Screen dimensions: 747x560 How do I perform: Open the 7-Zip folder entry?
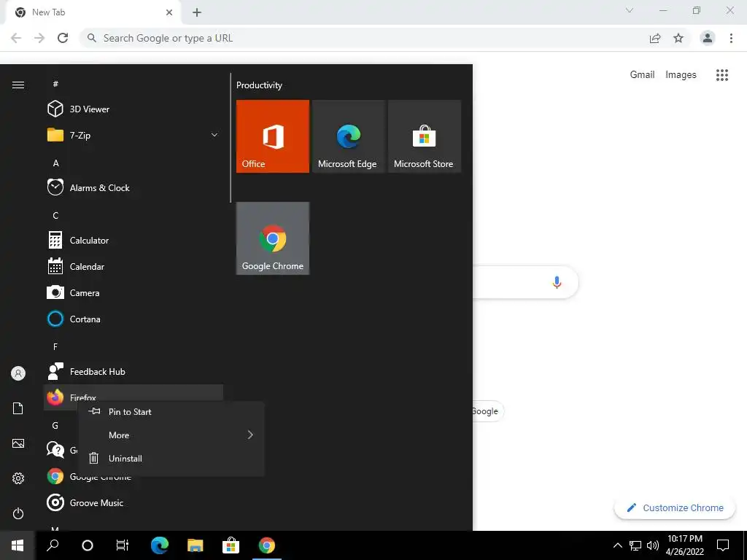pyautogui.click(x=133, y=135)
